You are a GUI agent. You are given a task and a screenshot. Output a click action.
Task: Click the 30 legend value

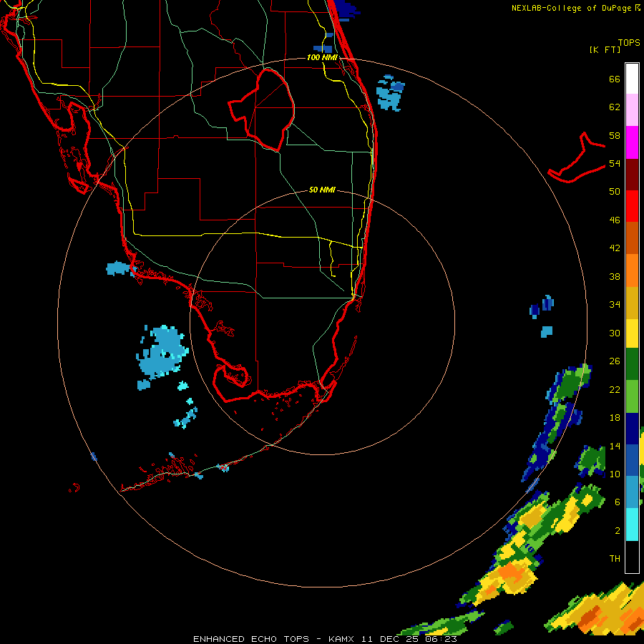(x=615, y=333)
